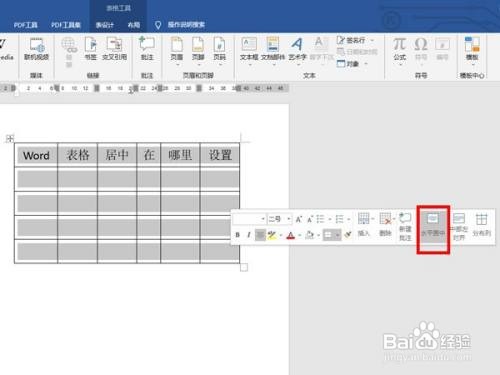Insert a Text Box (文本框)

(x=249, y=50)
